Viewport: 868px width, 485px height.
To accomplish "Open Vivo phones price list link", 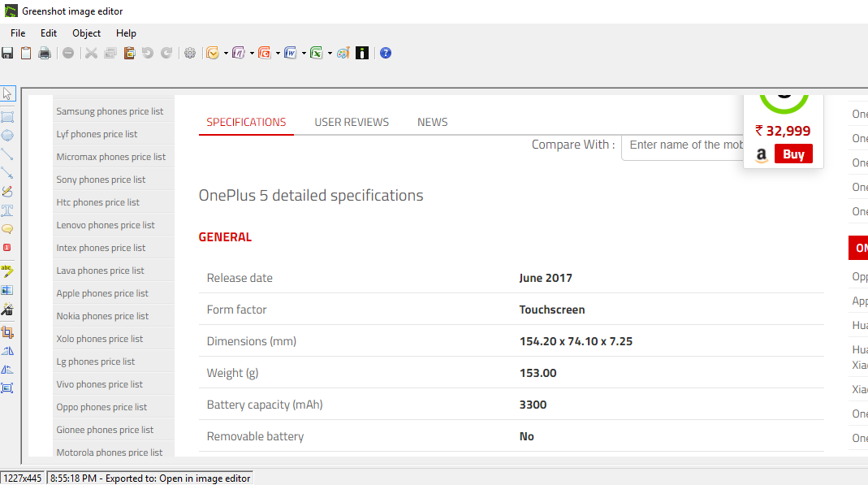I will pyautogui.click(x=100, y=384).
